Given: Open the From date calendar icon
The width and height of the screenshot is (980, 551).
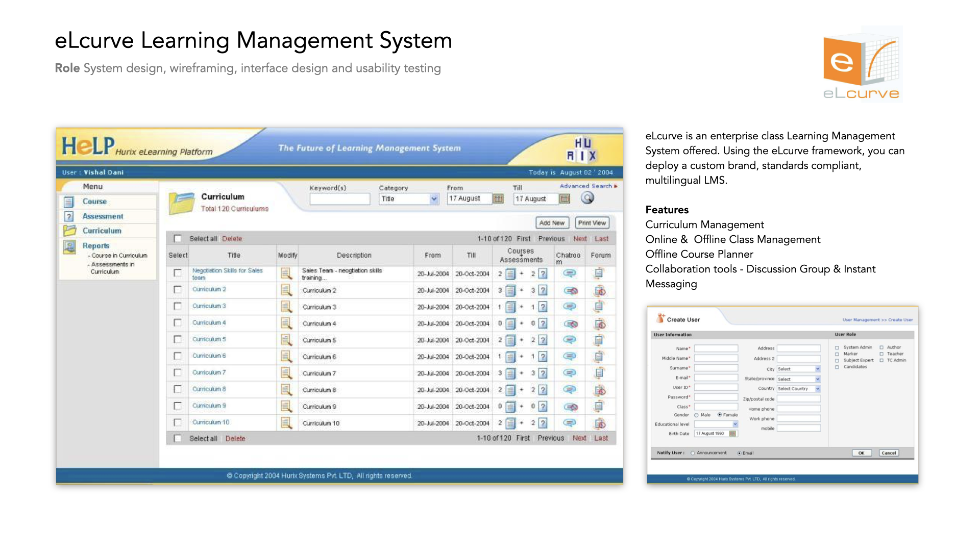Looking at the screenshot, I should (x=499, y=199).
